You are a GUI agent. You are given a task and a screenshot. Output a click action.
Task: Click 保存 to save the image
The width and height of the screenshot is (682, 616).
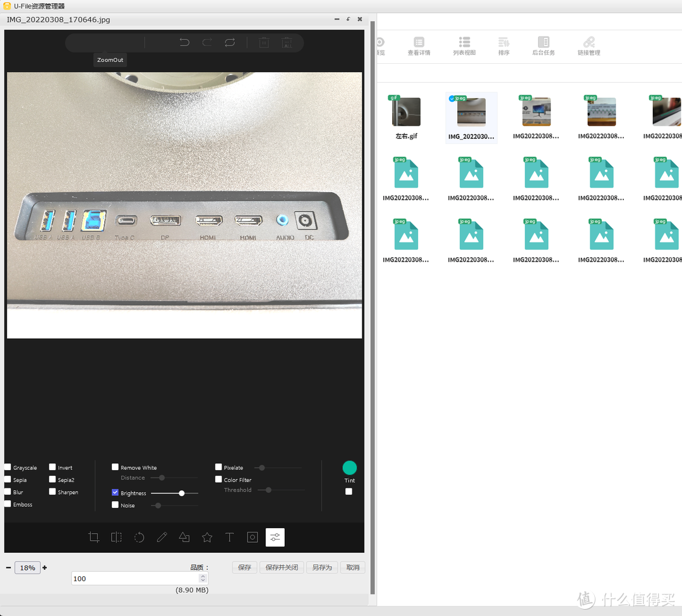244,568
